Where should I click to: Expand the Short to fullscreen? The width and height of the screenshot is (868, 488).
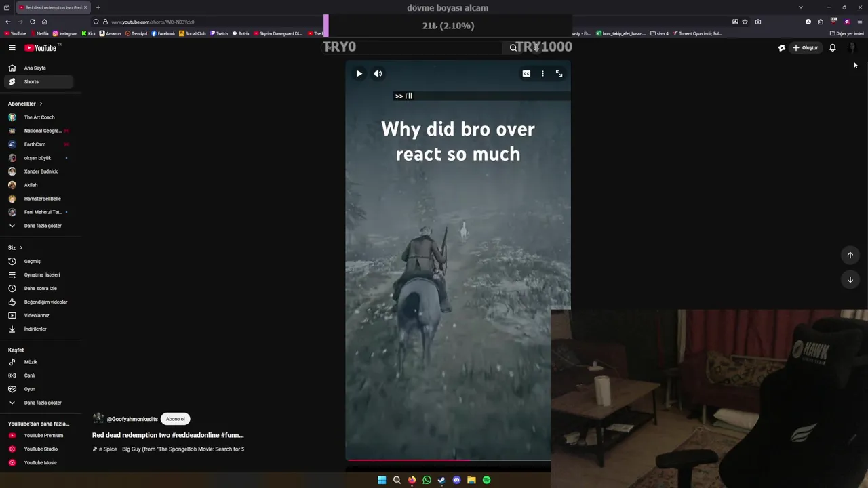pyautogui.click(x=559, y=73)
